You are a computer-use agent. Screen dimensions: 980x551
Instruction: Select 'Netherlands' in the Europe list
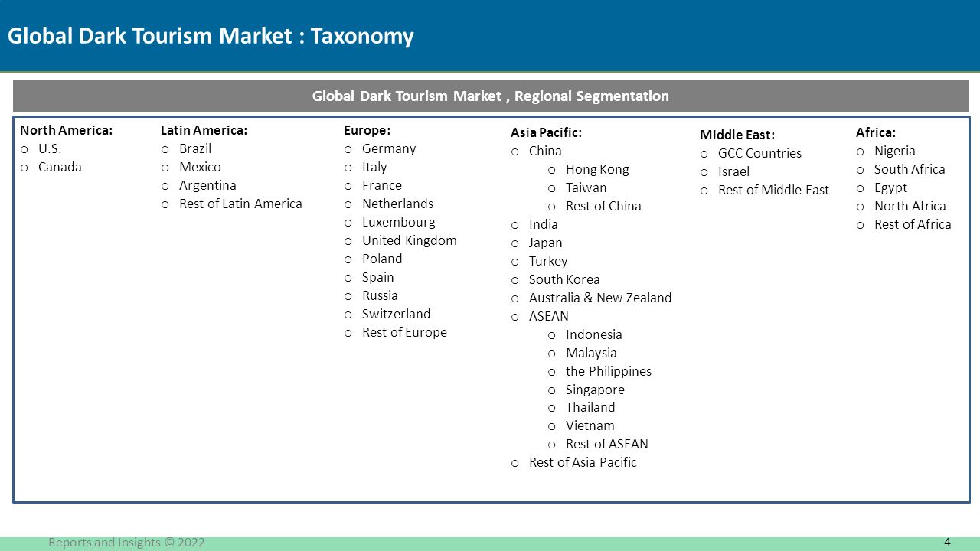(397, 204)
